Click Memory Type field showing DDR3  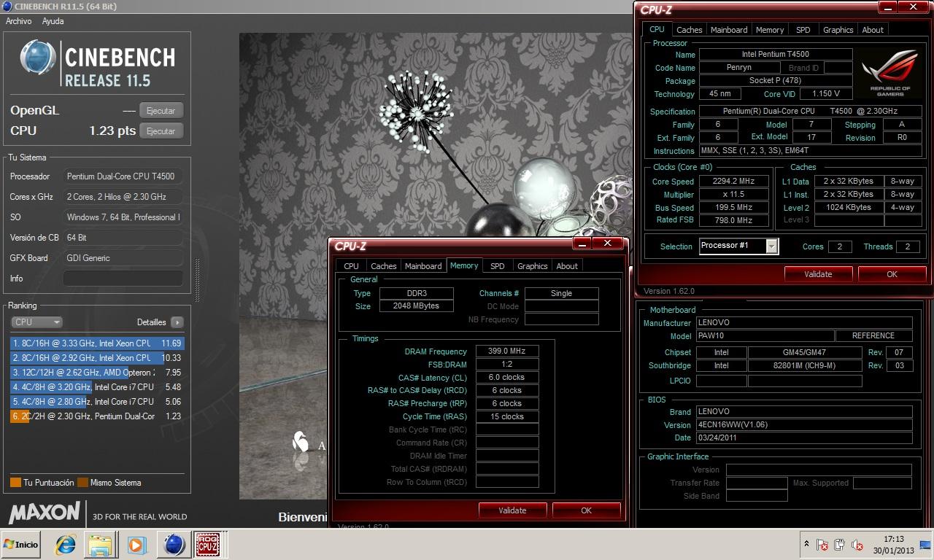[417, 293]
